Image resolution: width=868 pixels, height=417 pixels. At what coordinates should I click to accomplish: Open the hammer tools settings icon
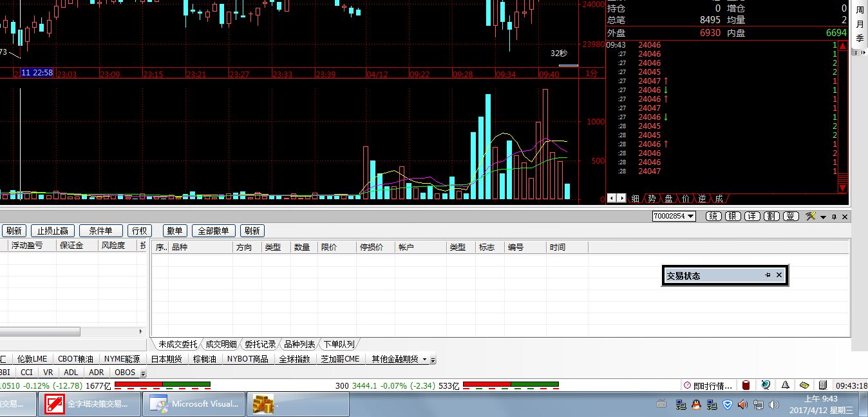[x=811, y=217]
